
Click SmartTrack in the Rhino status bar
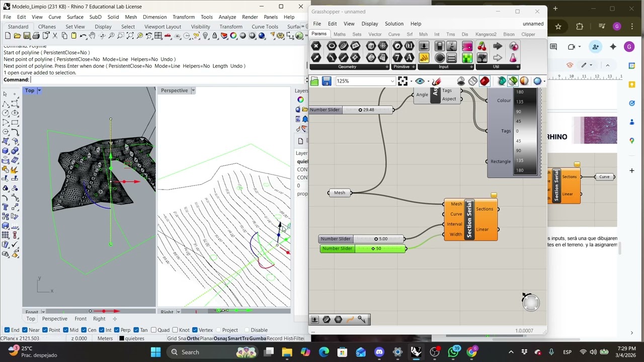click(238, 338)
